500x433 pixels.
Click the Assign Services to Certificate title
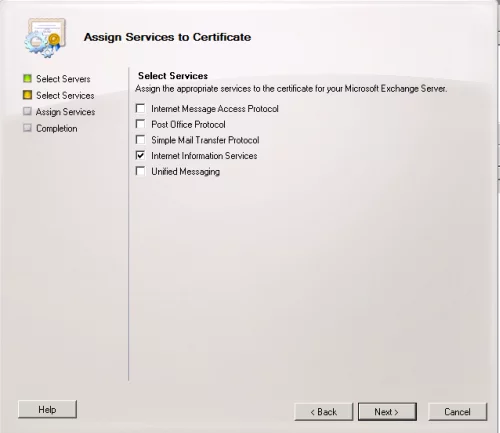pos(167,37)
